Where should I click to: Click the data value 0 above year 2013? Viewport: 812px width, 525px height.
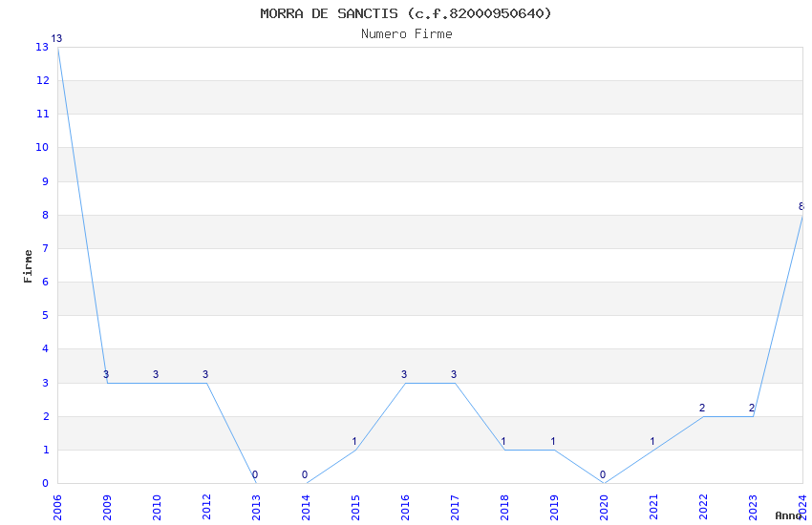255,474
